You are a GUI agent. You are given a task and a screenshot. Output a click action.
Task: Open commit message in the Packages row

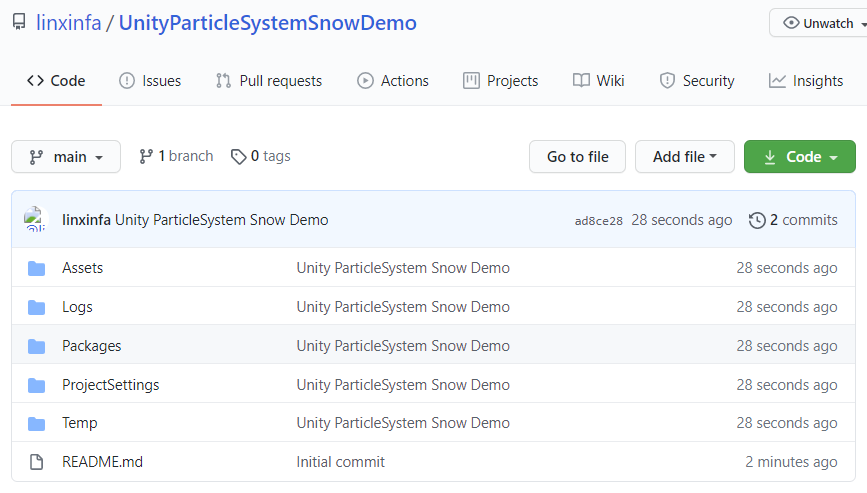[403, 346]
